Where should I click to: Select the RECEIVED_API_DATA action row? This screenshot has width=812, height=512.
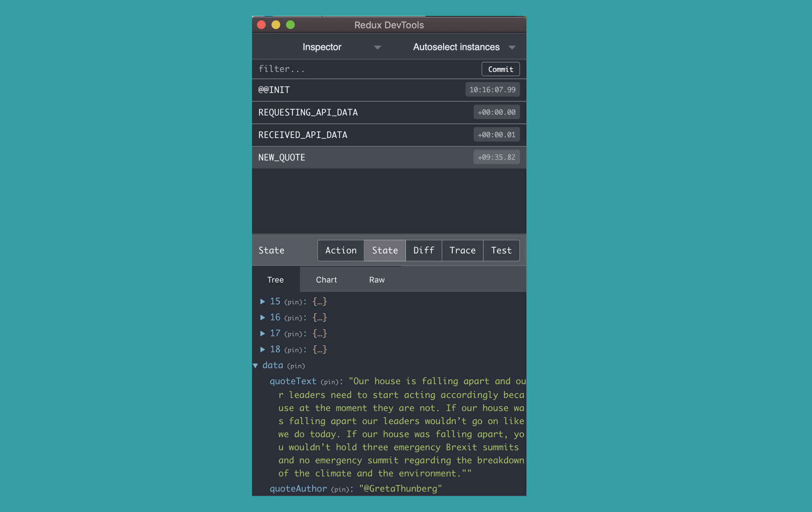pyautogui.click(x=389, y=135)
